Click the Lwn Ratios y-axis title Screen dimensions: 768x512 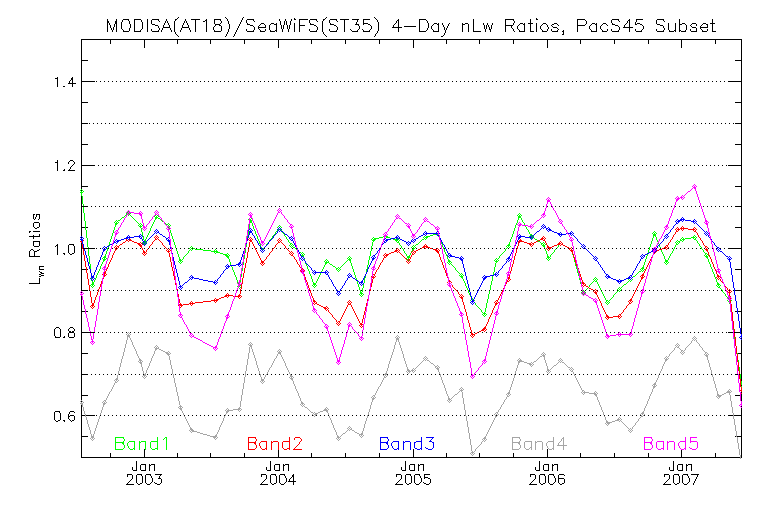[36, 249]
